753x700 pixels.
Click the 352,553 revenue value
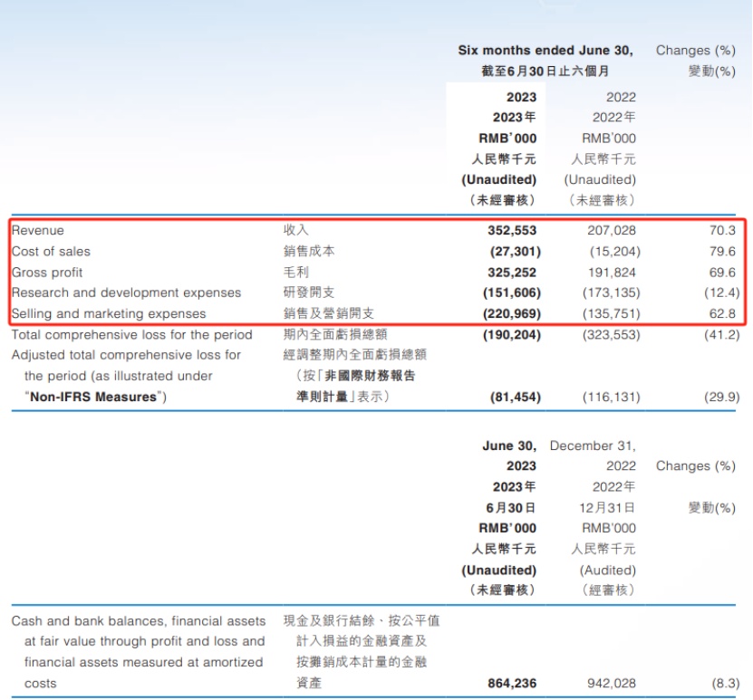pyautogui.click(x=512, y=230)
